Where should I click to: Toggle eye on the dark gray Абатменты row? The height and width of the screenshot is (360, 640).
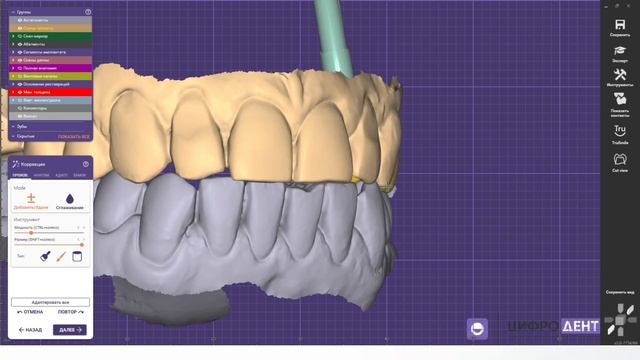pos(20,44)
